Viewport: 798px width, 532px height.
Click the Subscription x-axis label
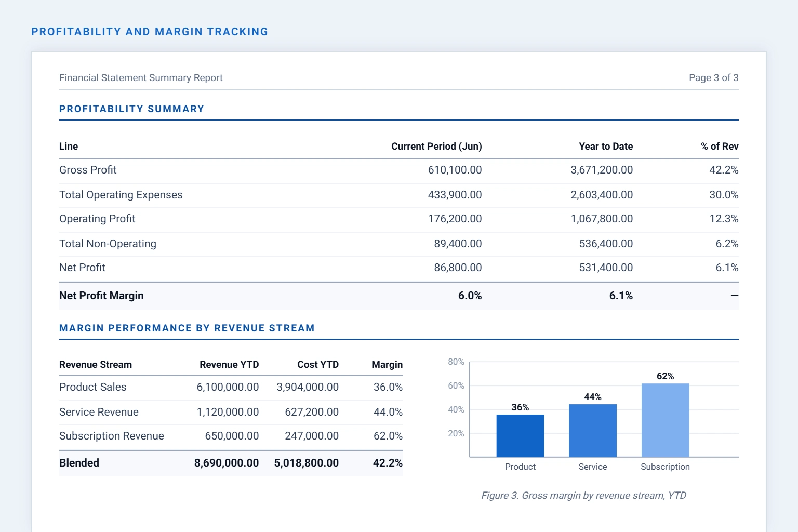666,467
